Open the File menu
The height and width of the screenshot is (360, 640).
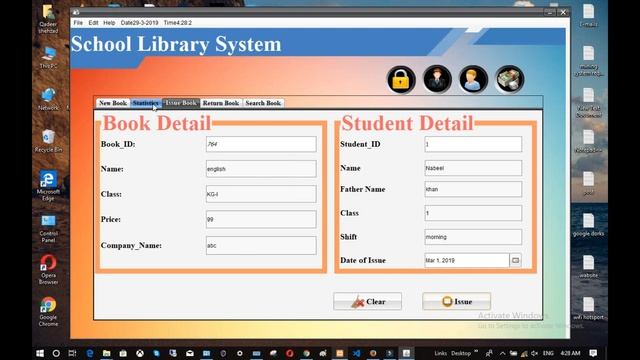tap(78, 23)
